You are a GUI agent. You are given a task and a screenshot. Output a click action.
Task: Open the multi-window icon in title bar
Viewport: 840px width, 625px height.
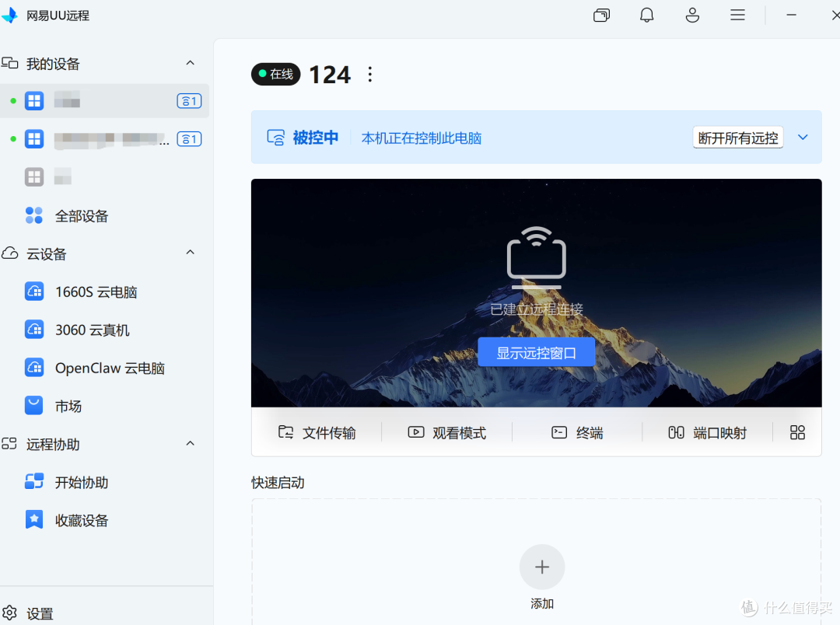click(x=601, y=15)
